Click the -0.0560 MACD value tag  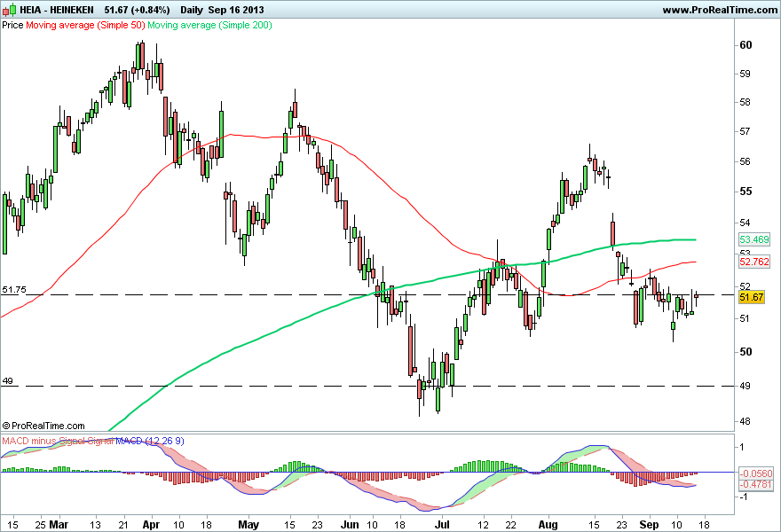[756, 473]
